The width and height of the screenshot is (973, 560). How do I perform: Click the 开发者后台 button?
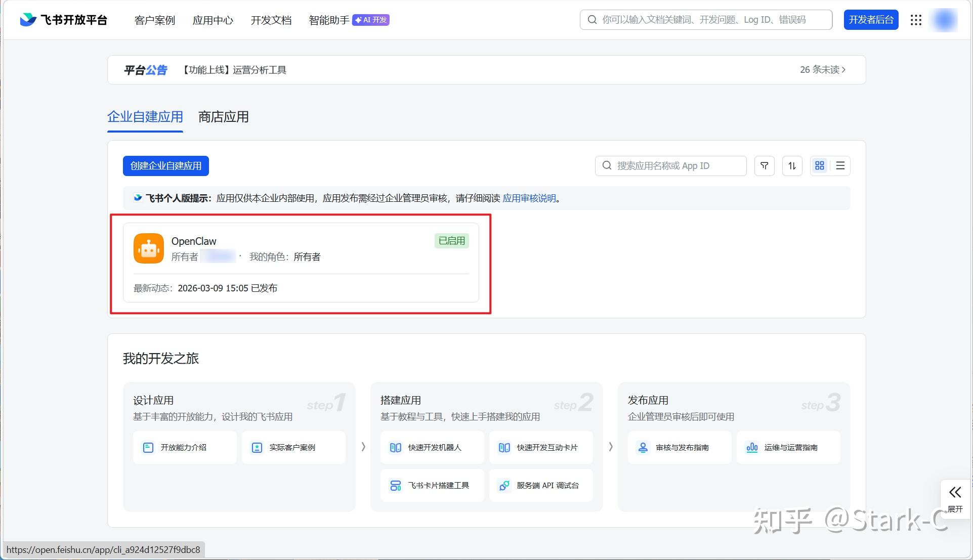[x=870, y=20]
